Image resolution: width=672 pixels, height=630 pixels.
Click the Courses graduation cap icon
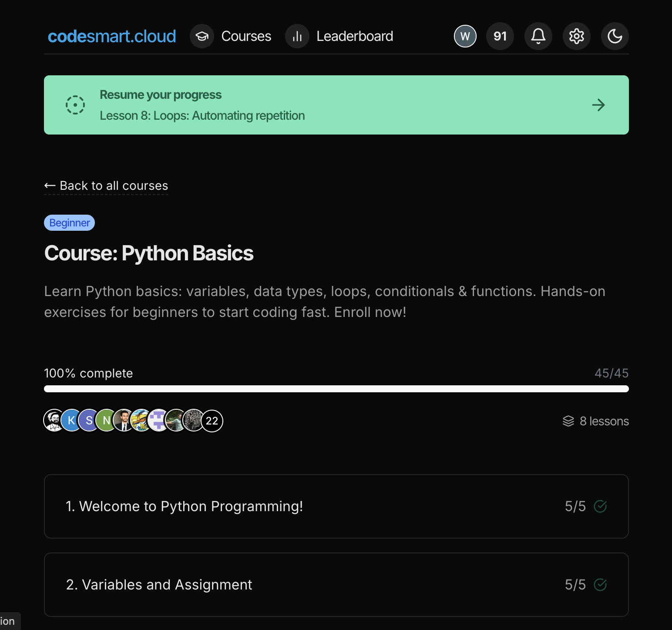[x=202, y=36]
